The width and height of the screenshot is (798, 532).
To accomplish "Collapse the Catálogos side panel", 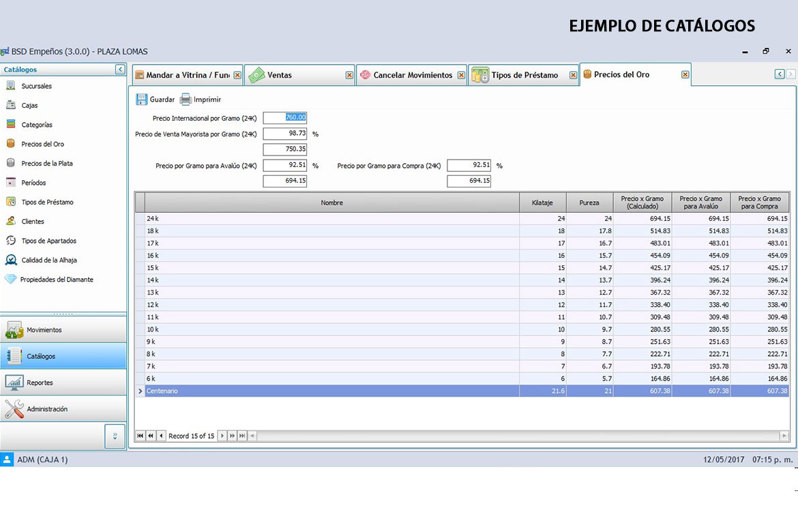I will click(120, 70).
